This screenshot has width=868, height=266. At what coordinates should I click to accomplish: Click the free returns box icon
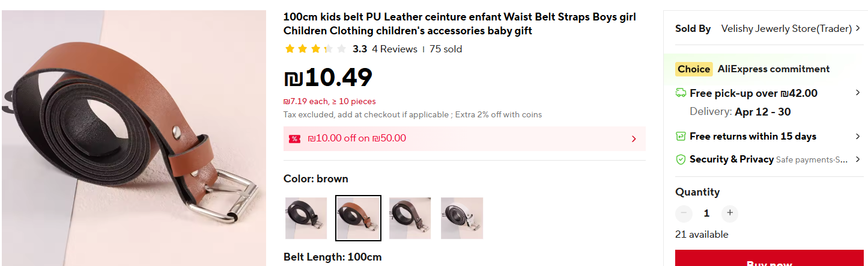point(681,136)
